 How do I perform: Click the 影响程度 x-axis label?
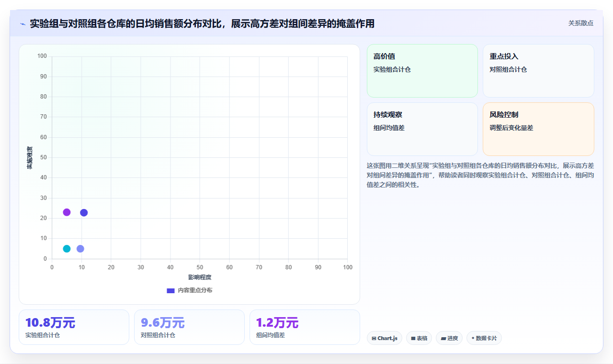pos(200,277)
